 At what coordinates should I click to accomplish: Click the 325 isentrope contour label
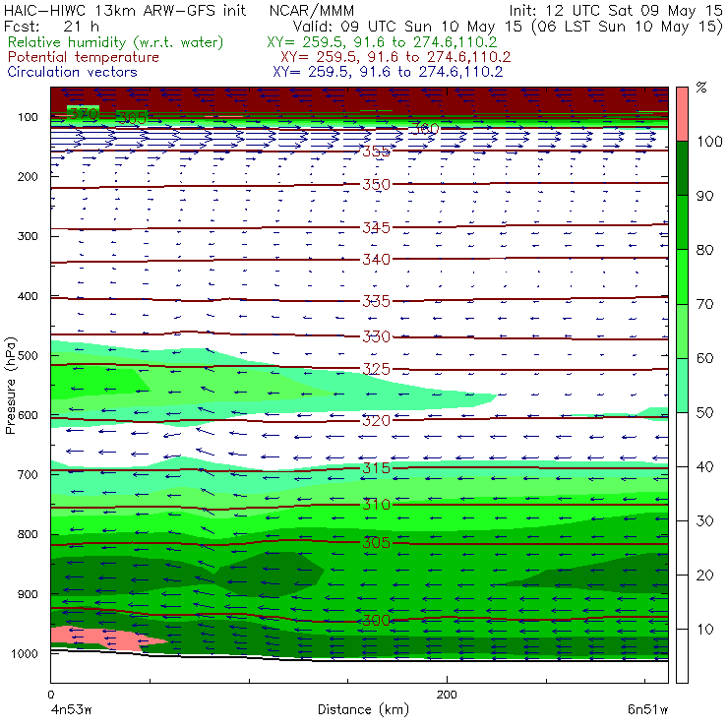point(376,369)
